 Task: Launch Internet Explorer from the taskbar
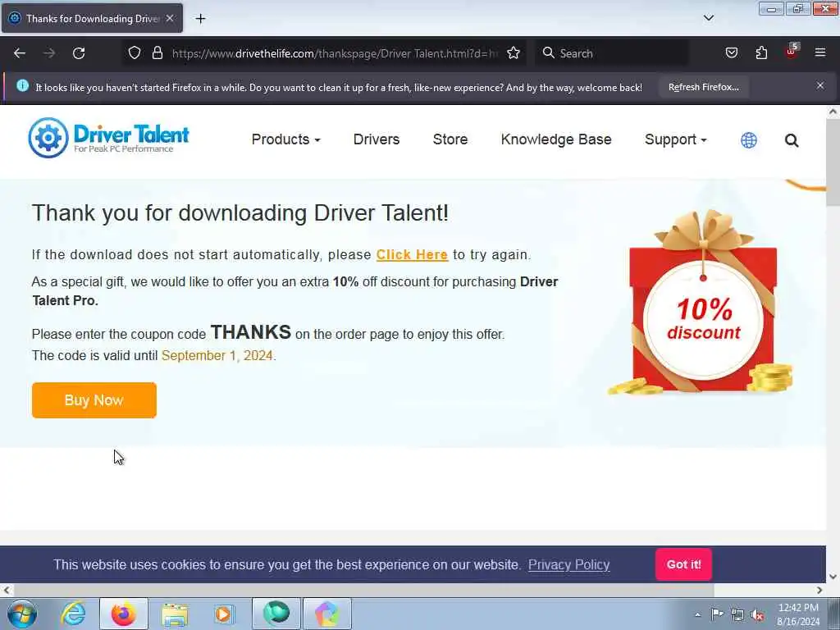(73, 614)
